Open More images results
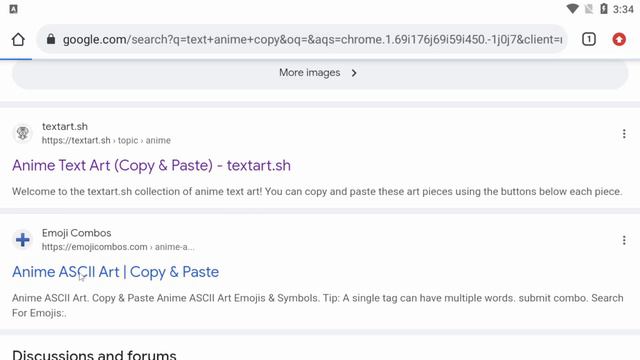Viewport: 640px width, 360px height. click(320, 73)
